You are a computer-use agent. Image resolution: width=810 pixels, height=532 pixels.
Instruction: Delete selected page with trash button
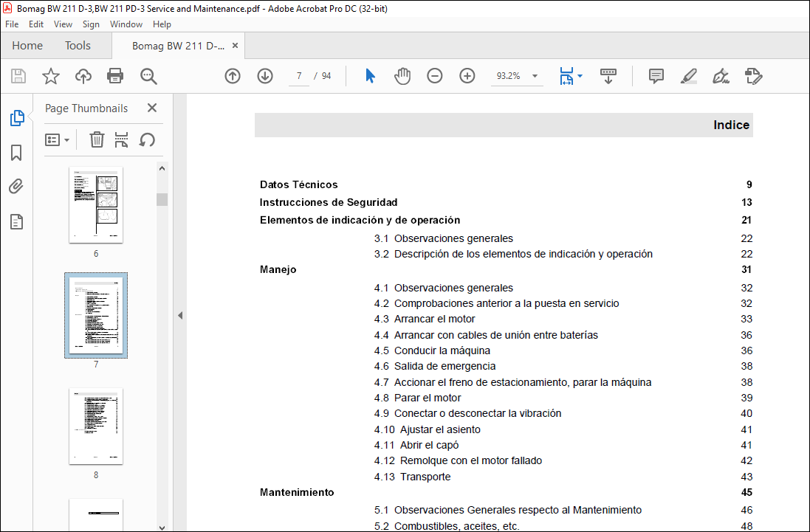pyautogui.click(x=97, y=140)
